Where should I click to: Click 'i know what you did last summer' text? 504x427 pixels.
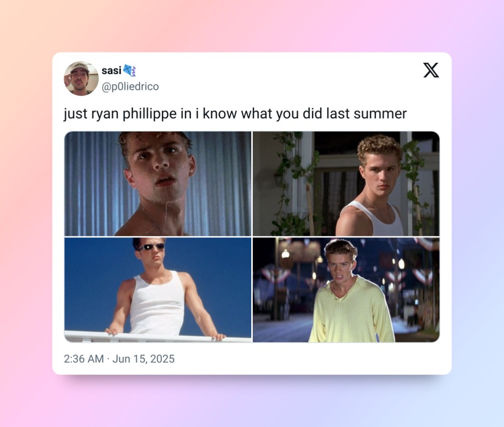coord(302,114)
